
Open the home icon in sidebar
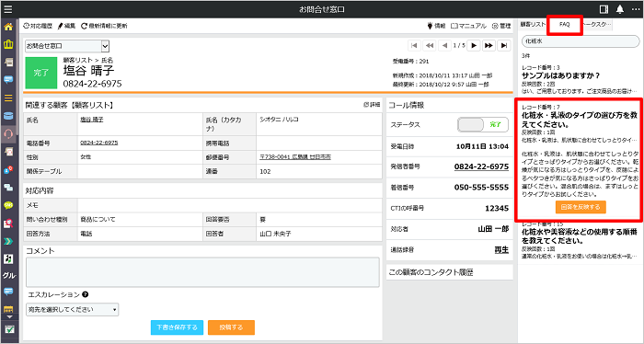(x=8, y=27)
